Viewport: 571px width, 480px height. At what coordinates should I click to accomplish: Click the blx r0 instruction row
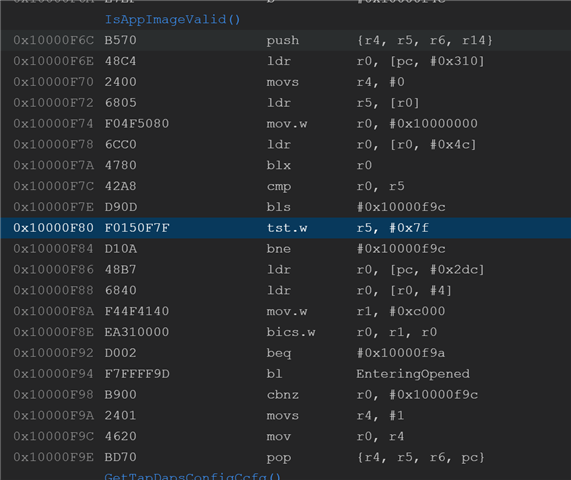(x=286, y=165)
